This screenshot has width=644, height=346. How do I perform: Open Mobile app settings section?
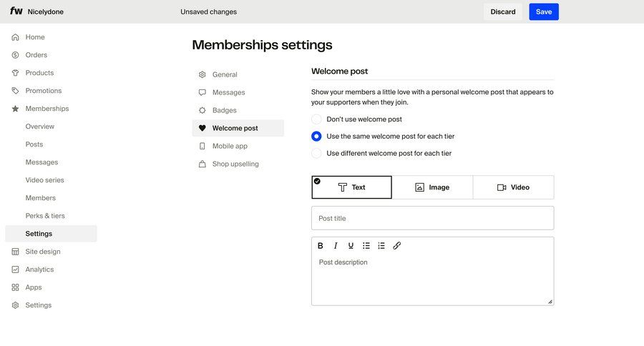238,146
